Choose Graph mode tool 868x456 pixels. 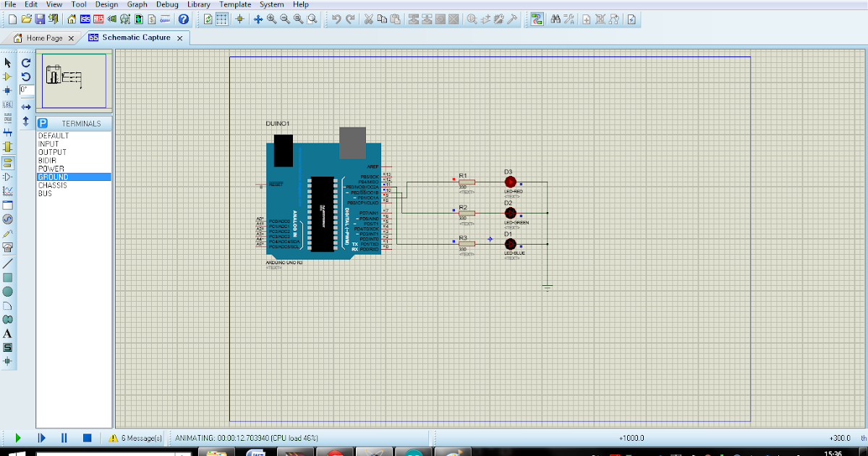pyautogui.click(x=8, y=190)
